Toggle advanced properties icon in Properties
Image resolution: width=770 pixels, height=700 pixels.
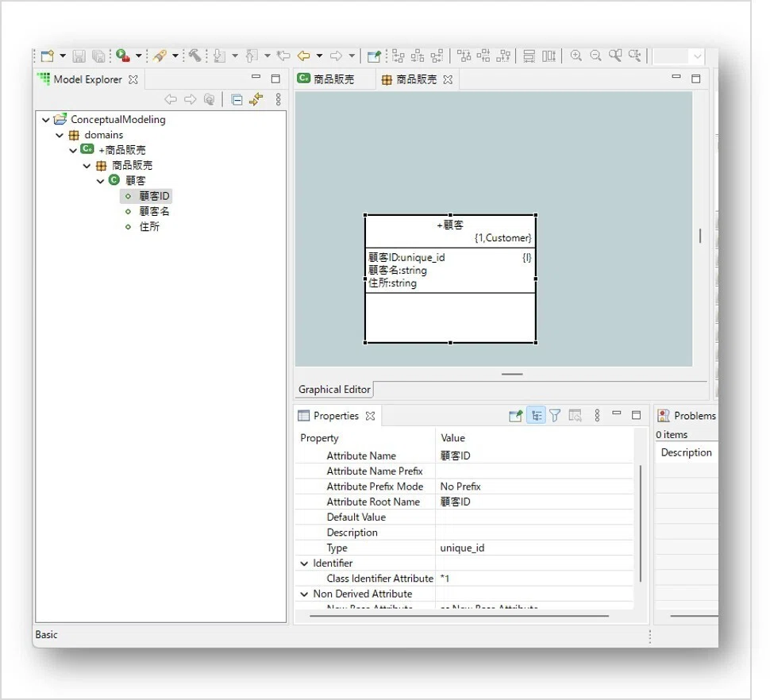(575, 416)
